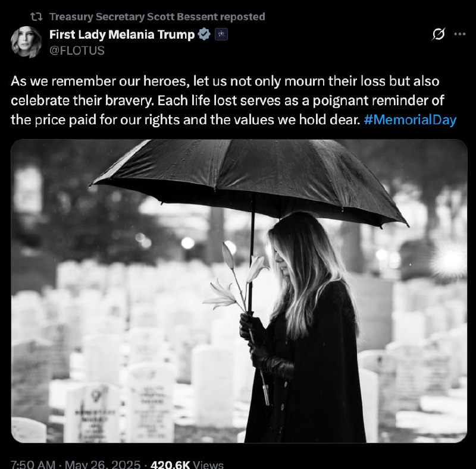476x469 pixels.
Task: Click the government affiliation badge beside the name
Action: coord(221,34)
